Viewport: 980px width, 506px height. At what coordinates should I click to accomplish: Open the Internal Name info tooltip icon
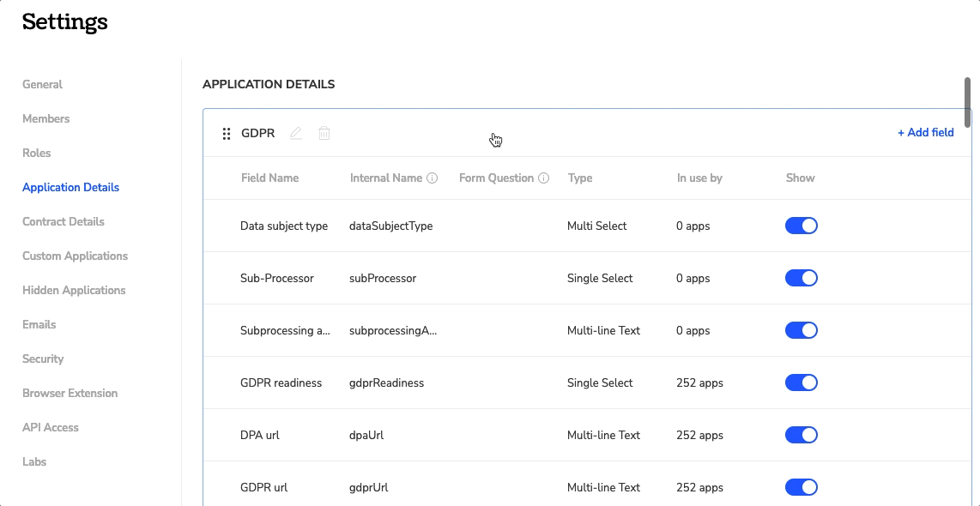(x=432, y=178)
